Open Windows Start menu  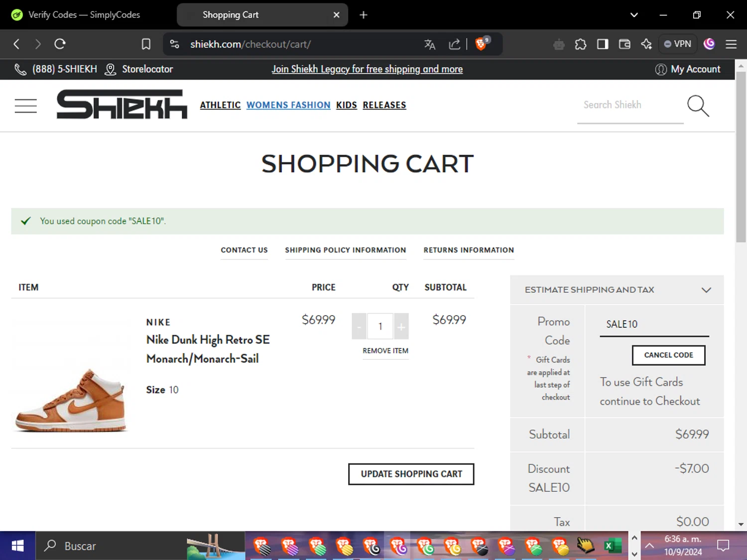(17, 546)
